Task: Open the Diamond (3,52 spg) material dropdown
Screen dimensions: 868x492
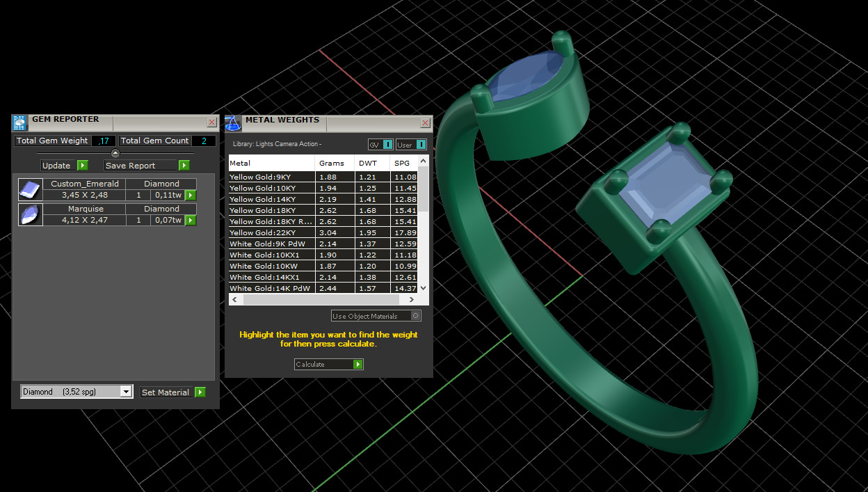Action: [x=77, y=392]
